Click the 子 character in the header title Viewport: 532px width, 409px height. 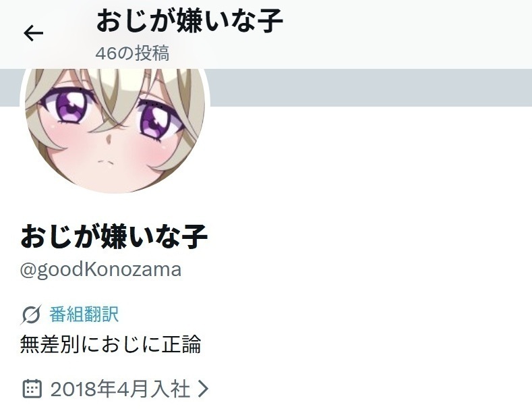[x=270, y=21]
